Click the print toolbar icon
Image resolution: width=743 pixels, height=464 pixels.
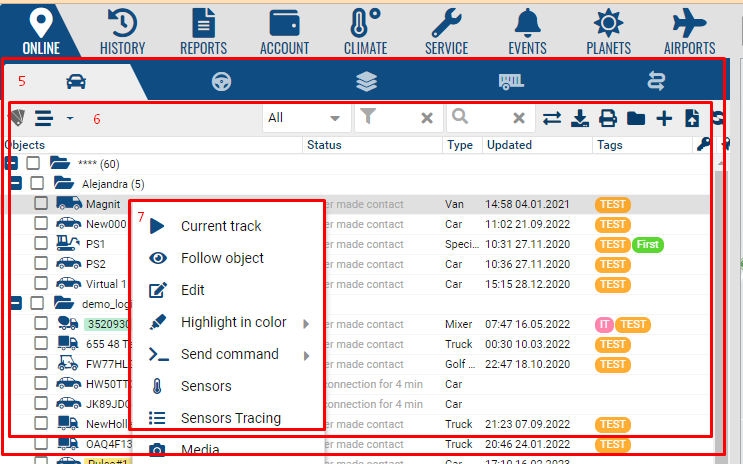point(608,118)
